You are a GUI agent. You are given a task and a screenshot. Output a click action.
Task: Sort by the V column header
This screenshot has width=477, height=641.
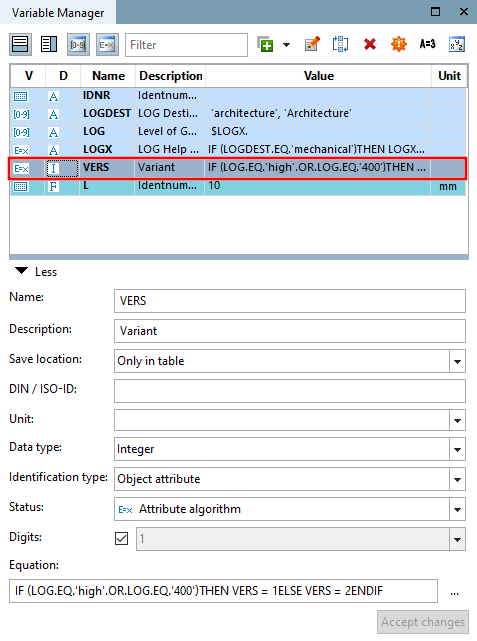pos(28,76)
